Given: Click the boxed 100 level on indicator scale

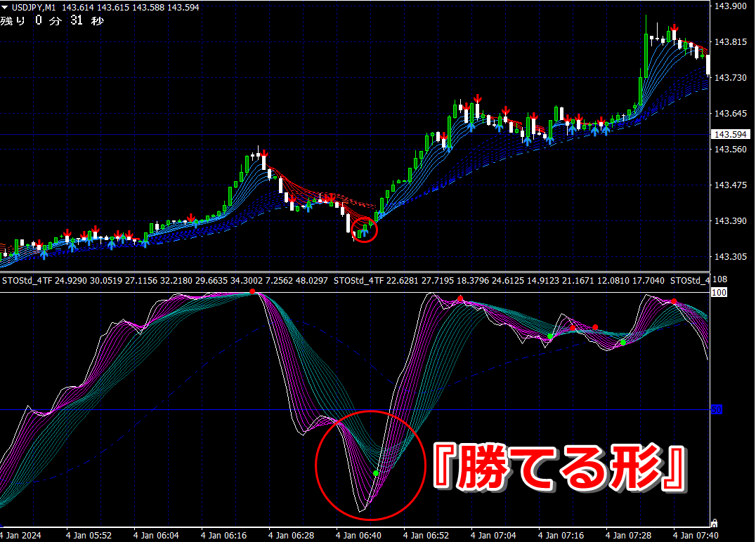Looking at the screenshot, I should coord(719,293).
